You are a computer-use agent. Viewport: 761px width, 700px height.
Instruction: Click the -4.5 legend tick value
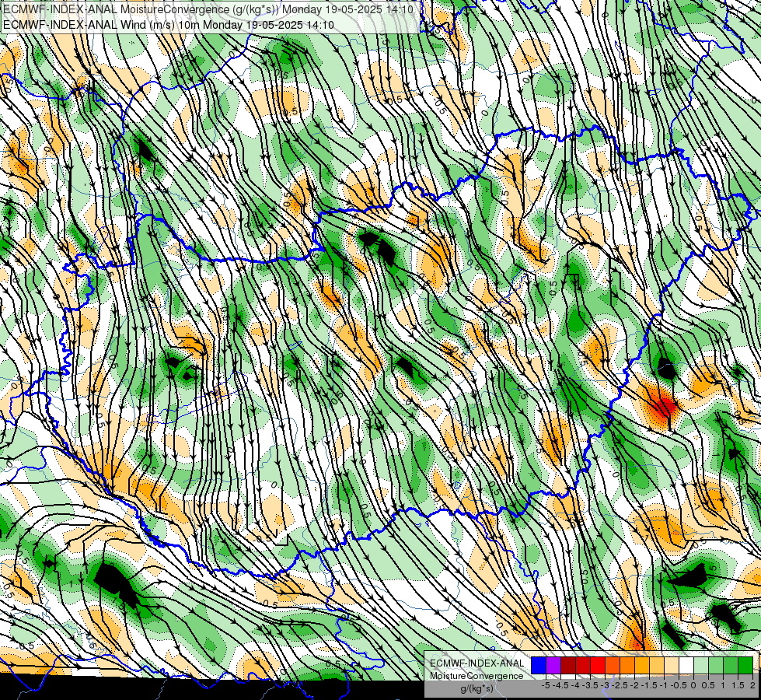(x=561, y=685)
